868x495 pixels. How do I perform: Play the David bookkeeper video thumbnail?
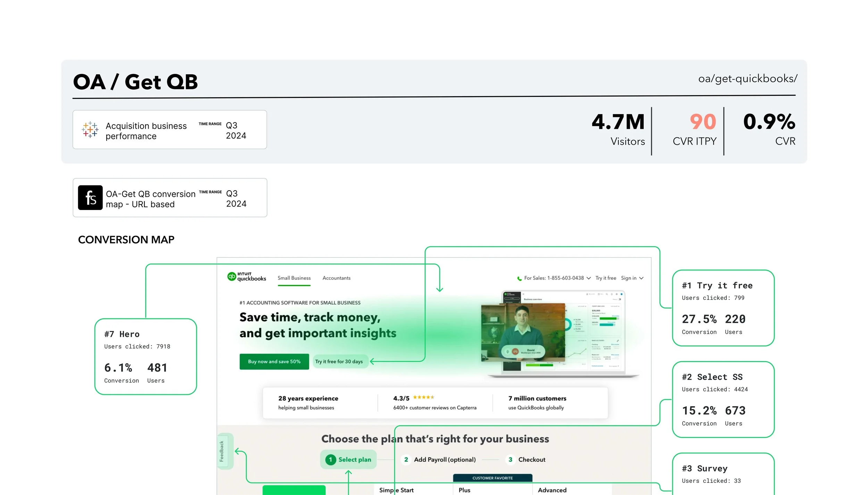click(523, 333)
